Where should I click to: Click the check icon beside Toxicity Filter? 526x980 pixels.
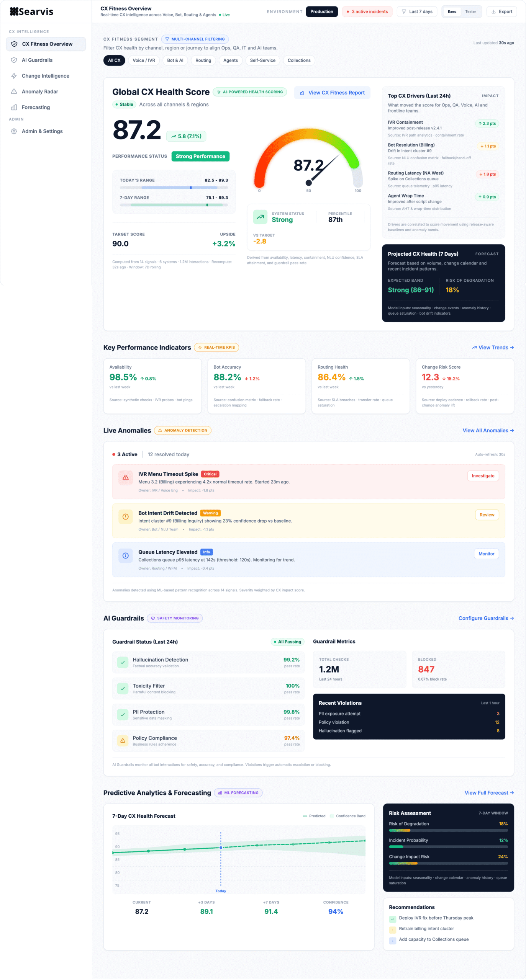(123, 688)
